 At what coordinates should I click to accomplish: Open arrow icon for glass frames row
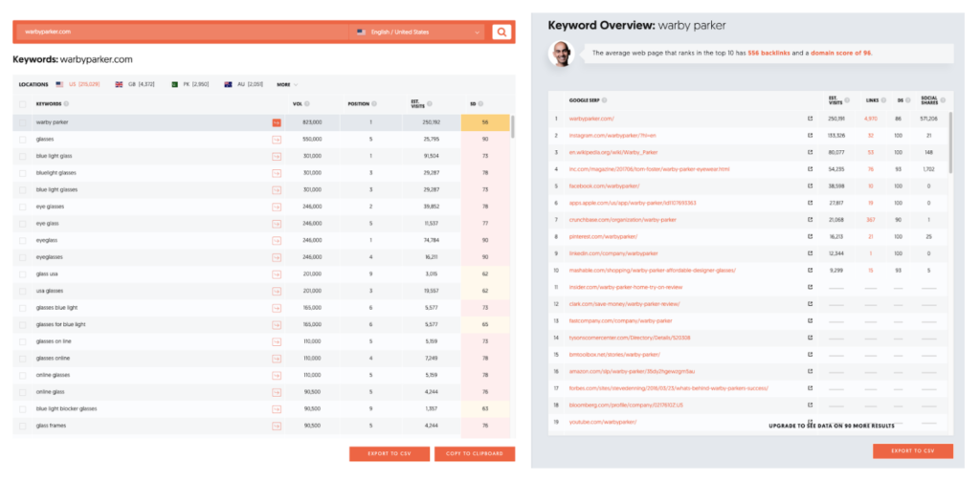[x=277, y=426]
